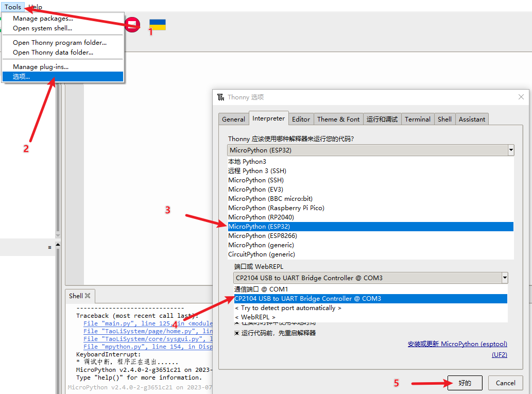Switch to the Assistant tab
The image size is (532, 394).
tap(472, 119)
